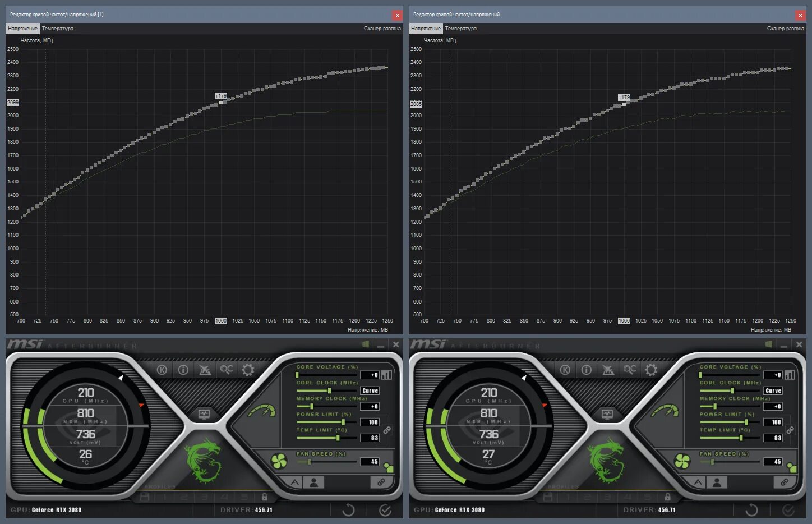Screen dimensions: 812x524
Task: Click Core Voltage +0 field in left Afterburner
Action: click(370, 375)
